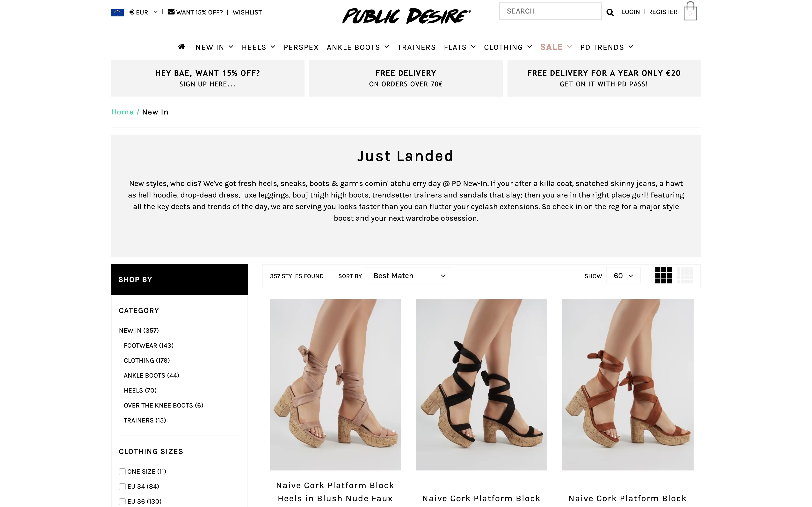Switch to four-column grid view
The width and height of the screenshot is (812, 507).
tap(684, 275)
